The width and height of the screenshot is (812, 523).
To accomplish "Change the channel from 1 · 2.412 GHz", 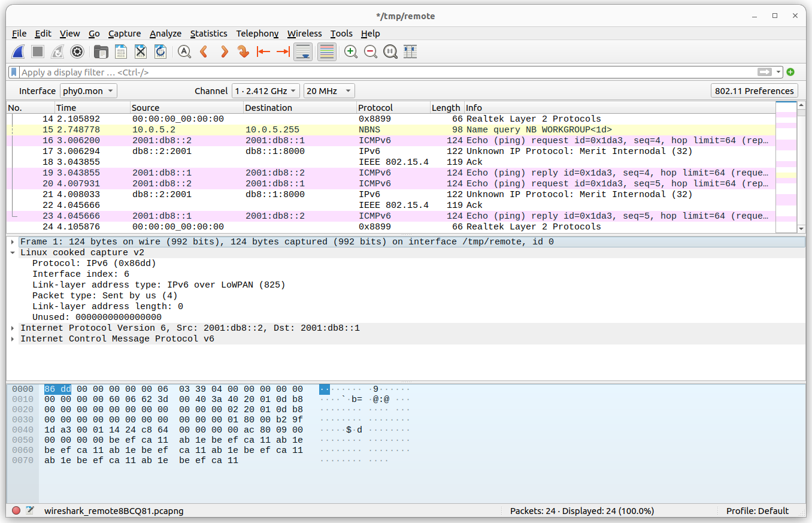I will coord(264,90).
